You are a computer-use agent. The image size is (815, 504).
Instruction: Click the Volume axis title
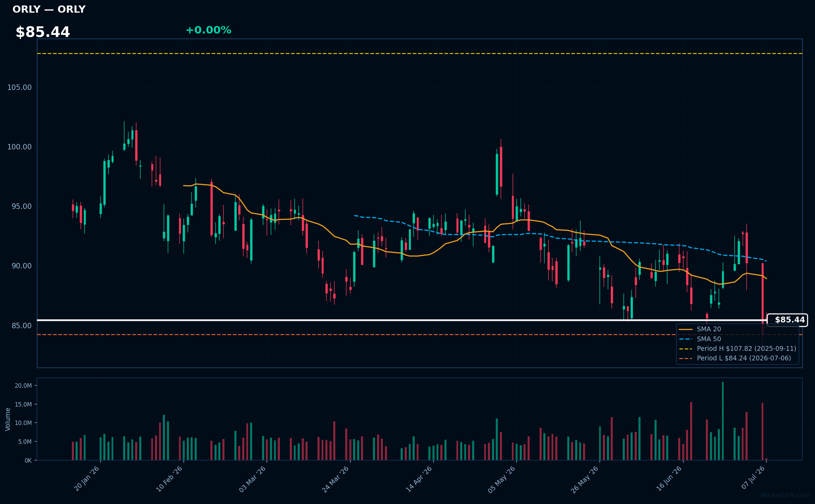(x=8, y=419)
